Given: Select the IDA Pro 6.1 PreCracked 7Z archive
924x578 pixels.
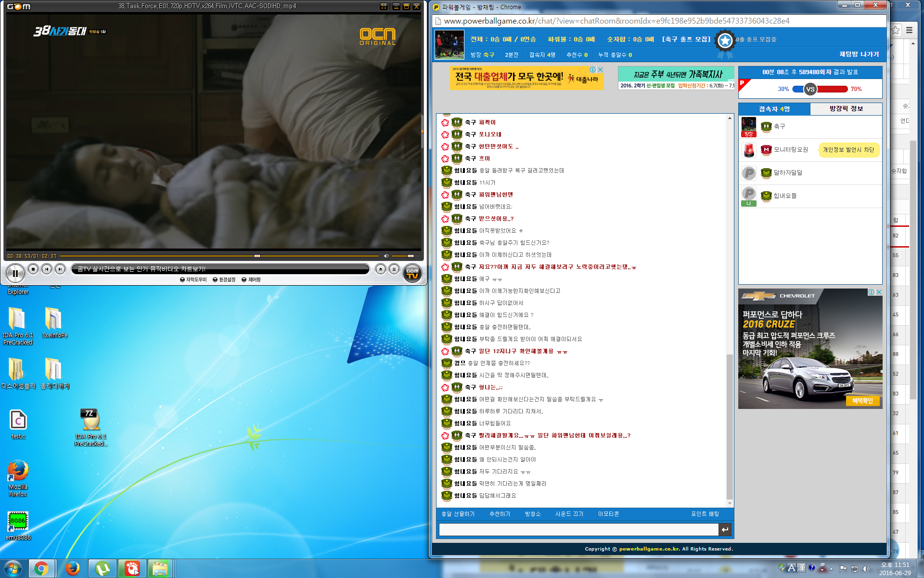Looking at the screenshot, I should (91, 428).
